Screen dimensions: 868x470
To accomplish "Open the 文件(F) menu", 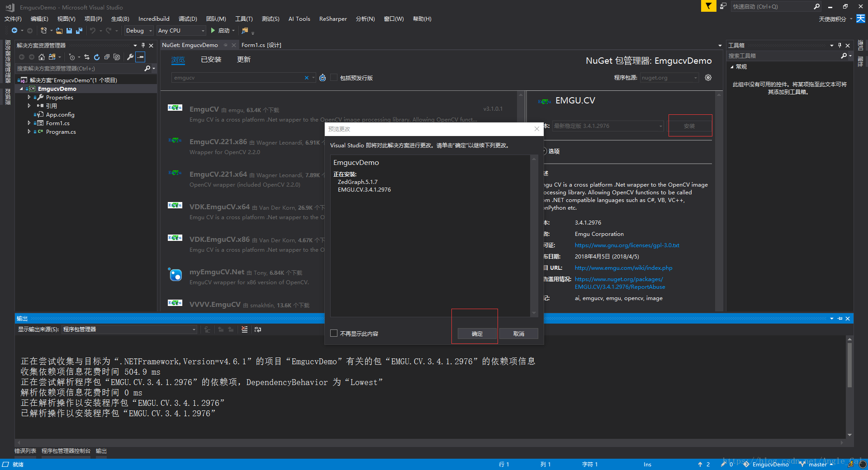I will coord(13,19).
